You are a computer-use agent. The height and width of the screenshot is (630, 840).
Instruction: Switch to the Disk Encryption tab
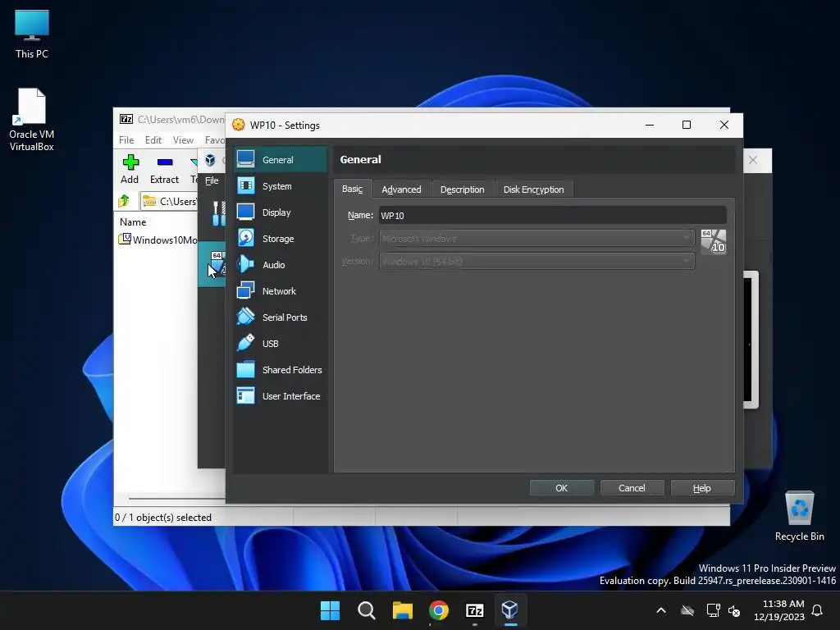coord(533,189)
